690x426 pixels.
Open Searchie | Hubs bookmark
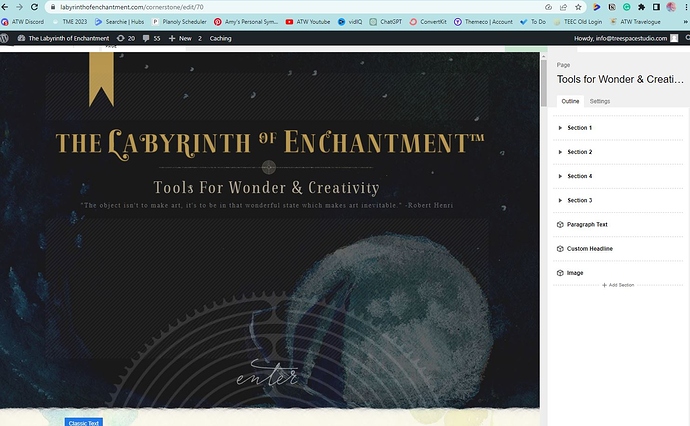pyautogui.click(x=120, y=22)
